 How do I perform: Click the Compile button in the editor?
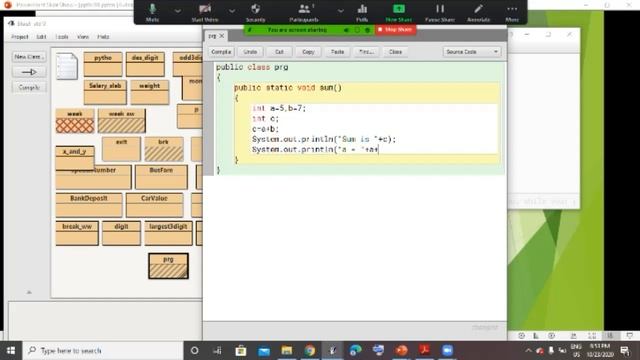point(221,52)
